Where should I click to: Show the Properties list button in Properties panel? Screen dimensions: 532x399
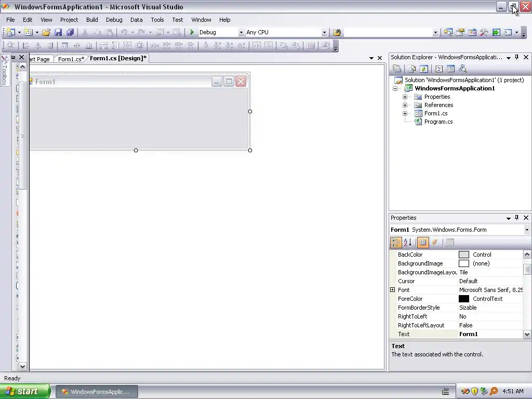pos(423,242)
